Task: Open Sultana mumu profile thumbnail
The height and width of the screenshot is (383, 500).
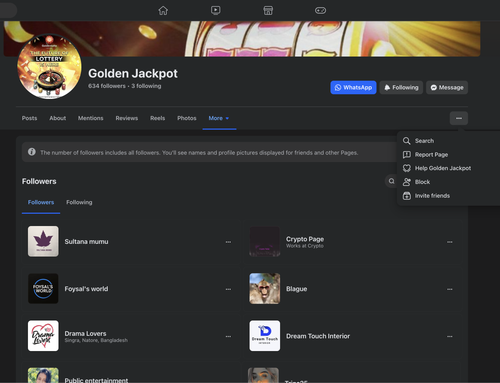Action: [43, 241]
